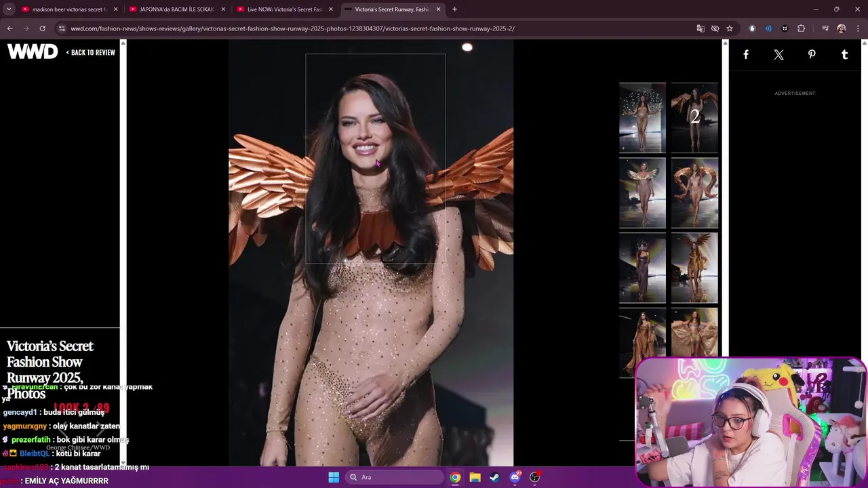
Task: Open Google Translate page icon
Action: [701, 28]
